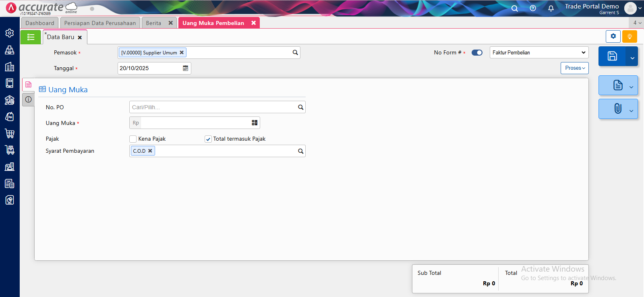The width and height of the screenshot is (644, 297).
Task: Open the shopping cart sidebar module
Action: tap(10, 133)
